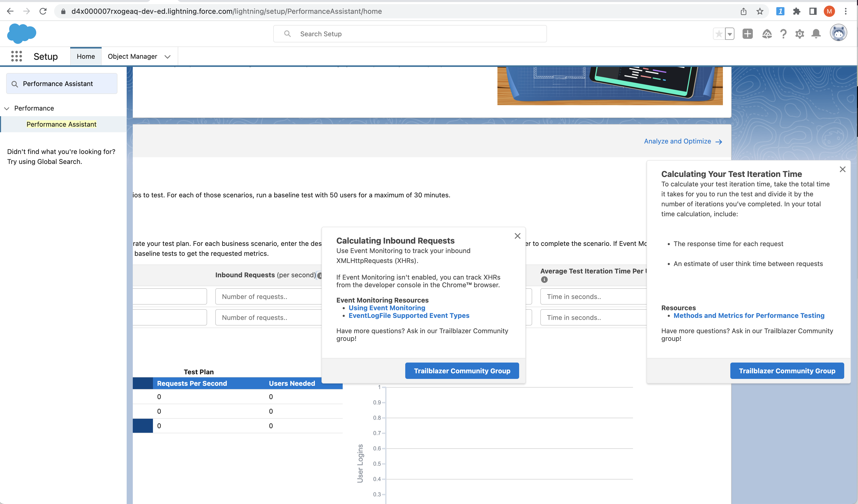Viewport: 858px width, 504px height.
Task: Open the notifications bell
Action: (816, 34)
